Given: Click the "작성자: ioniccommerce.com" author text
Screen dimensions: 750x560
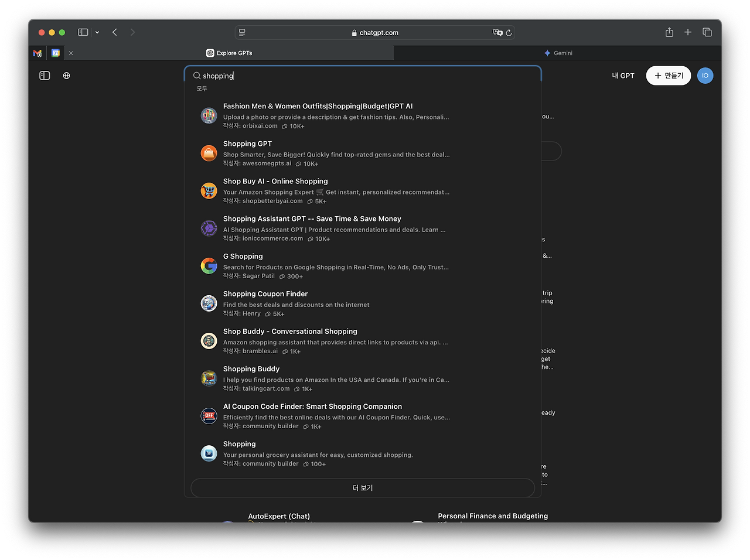Looking at the screenshot, I should 263,238.
